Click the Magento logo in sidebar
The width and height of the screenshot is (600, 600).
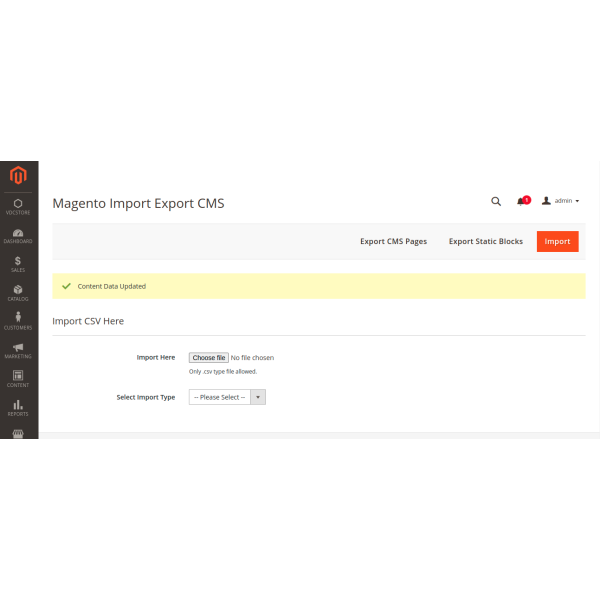(x=18, y=177)
